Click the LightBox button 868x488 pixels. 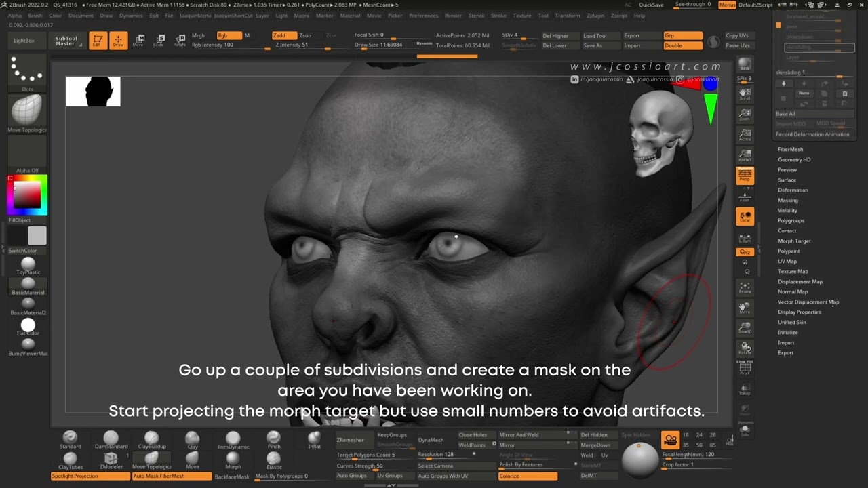tap(24, 41)
